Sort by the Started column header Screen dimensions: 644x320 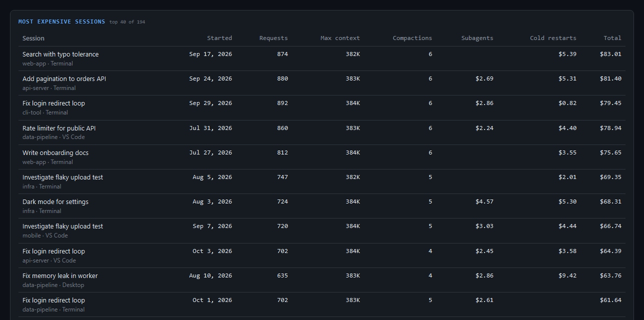point(219,38)
